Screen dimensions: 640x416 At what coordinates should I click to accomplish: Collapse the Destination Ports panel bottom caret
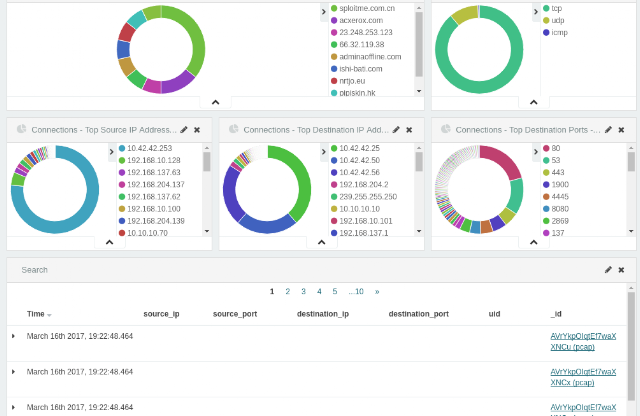click(x=533, y=242)
